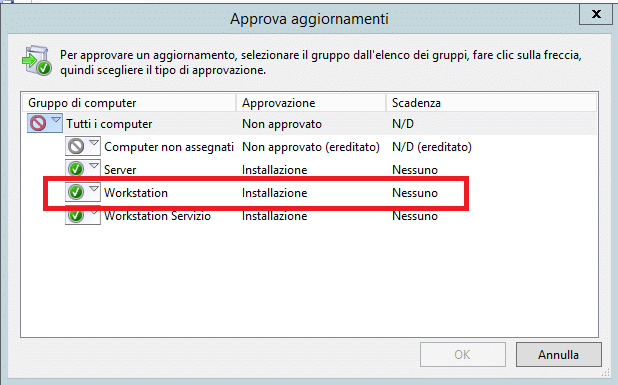Click the Annulla button
618x385 pixels.
[x=558, y=355]
